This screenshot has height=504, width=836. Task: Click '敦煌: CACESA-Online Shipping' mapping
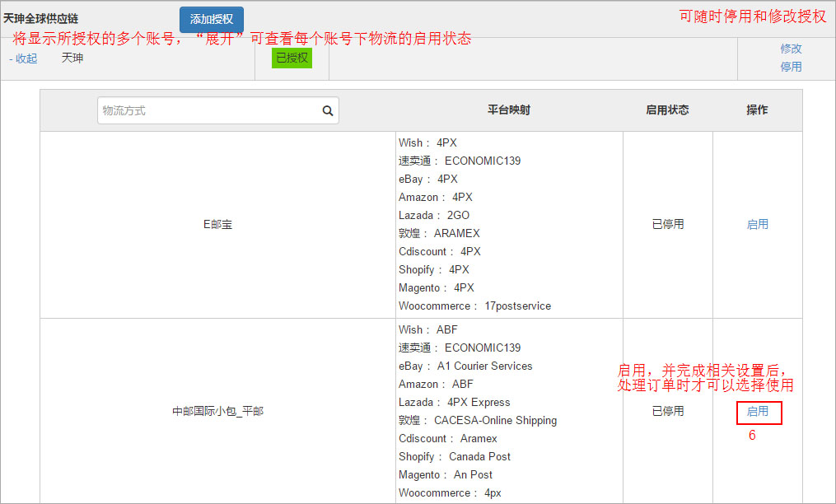pyautogui.click(x=478, y=420)
